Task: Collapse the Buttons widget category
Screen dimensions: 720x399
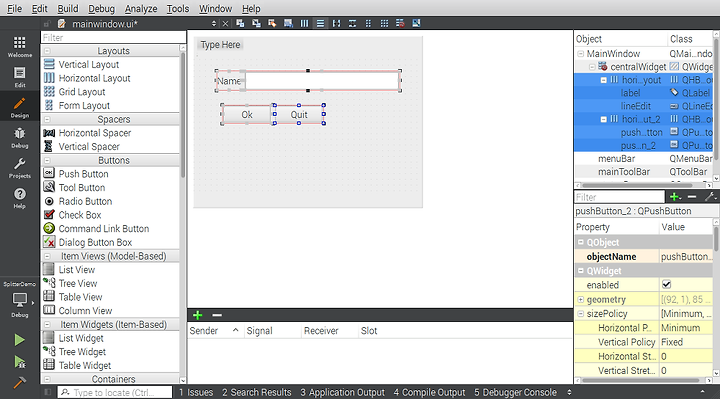Action: click(47, 161)
